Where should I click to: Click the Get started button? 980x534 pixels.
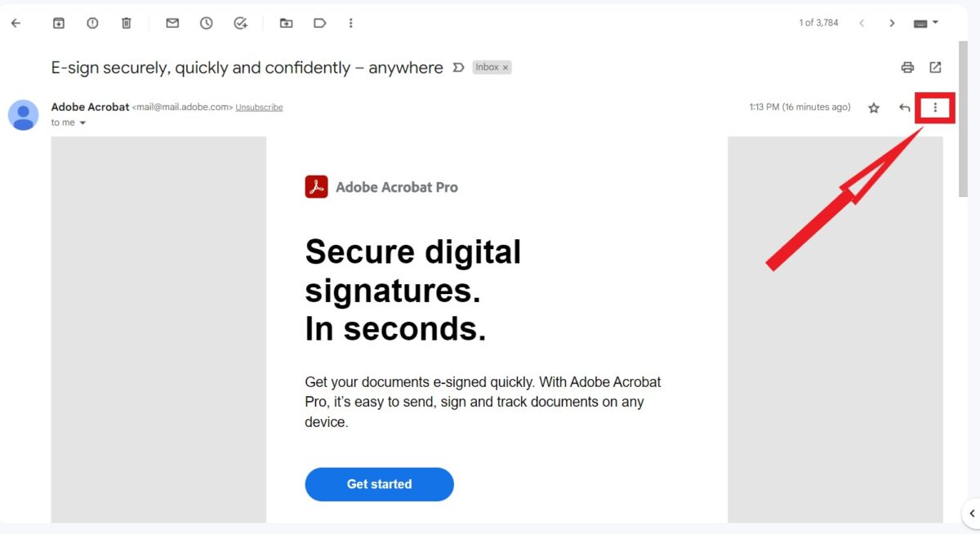click(x=379, y=484)
